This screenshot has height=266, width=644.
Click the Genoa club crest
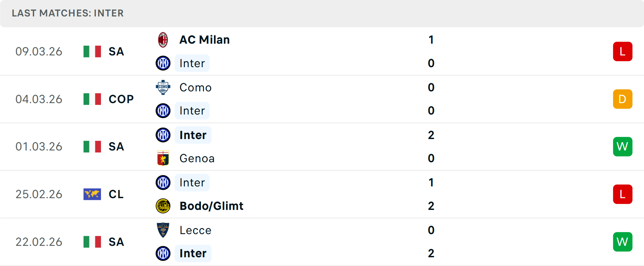tap(163, 158)
